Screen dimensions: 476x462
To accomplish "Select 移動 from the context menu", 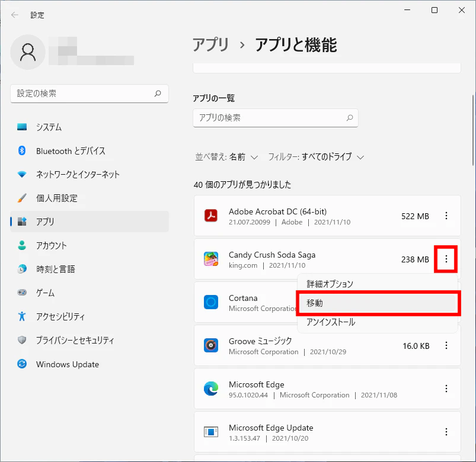I will (x=378, y=303).
